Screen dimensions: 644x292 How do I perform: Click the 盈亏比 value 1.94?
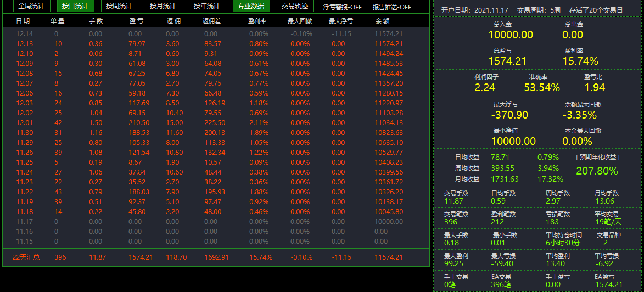(x=594, y=87)
